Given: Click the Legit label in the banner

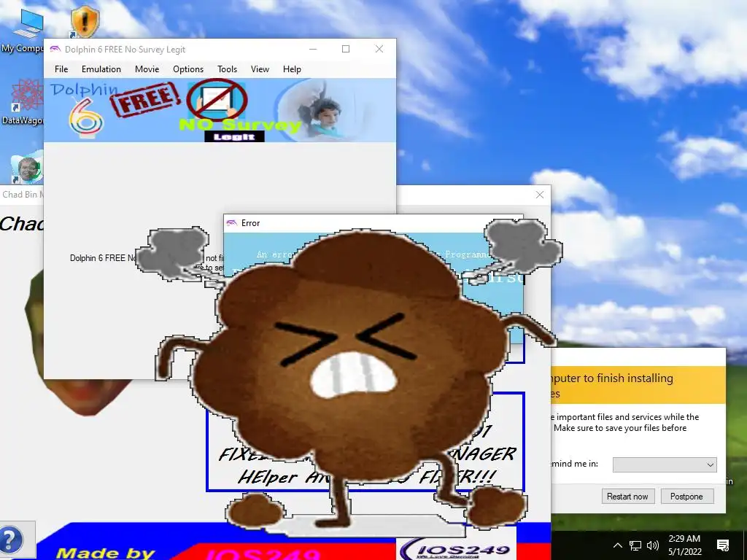Looking at the screenshot, I should point(234,136).
